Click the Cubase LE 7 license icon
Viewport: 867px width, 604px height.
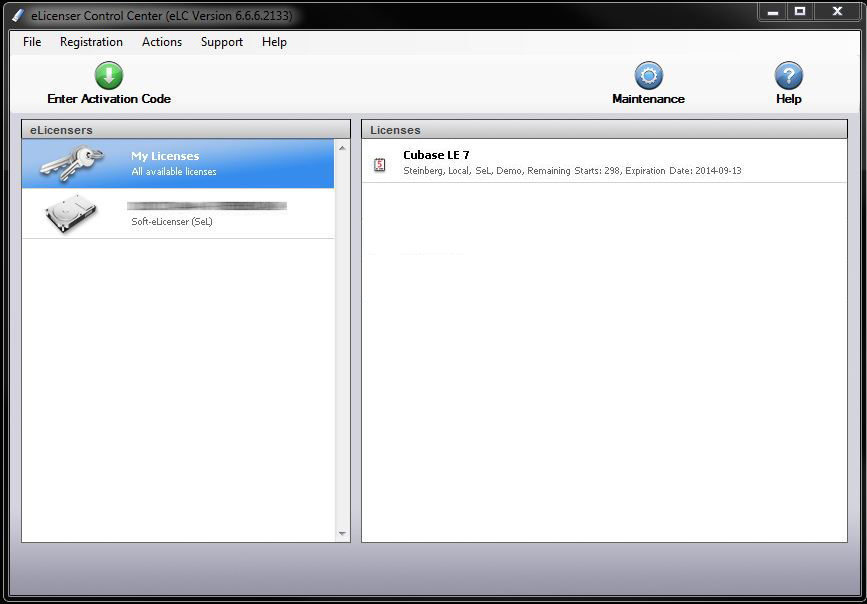[380, 164]
